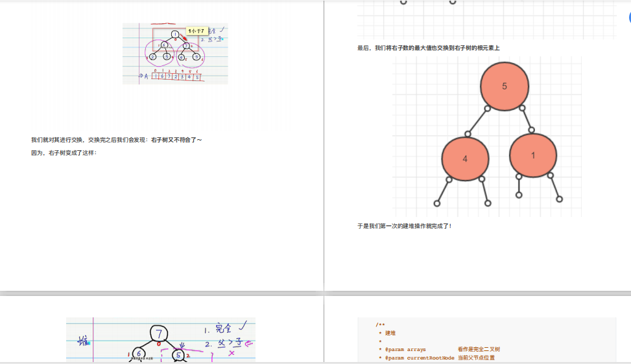Select the root node labeled 5 in the tree diagram
Viewport: 631px width, 364px height.
coord(505,86)
